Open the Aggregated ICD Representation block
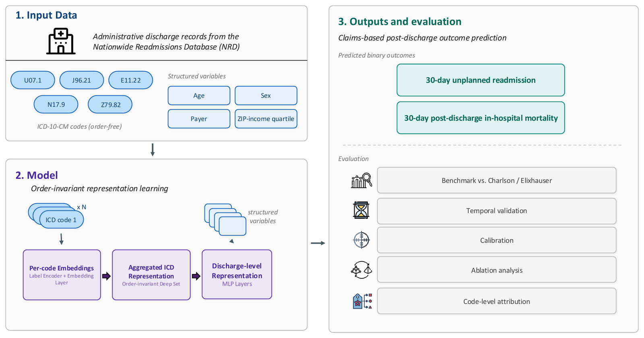The height and width of the screenshot is (338, 644). (x=151, y=275)
